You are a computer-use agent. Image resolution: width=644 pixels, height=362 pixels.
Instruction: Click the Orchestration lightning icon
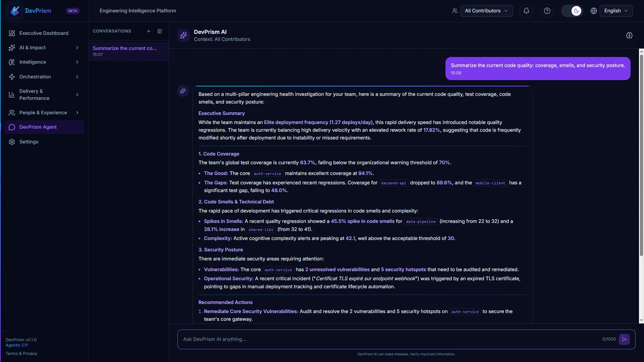(x=12, y=77)
